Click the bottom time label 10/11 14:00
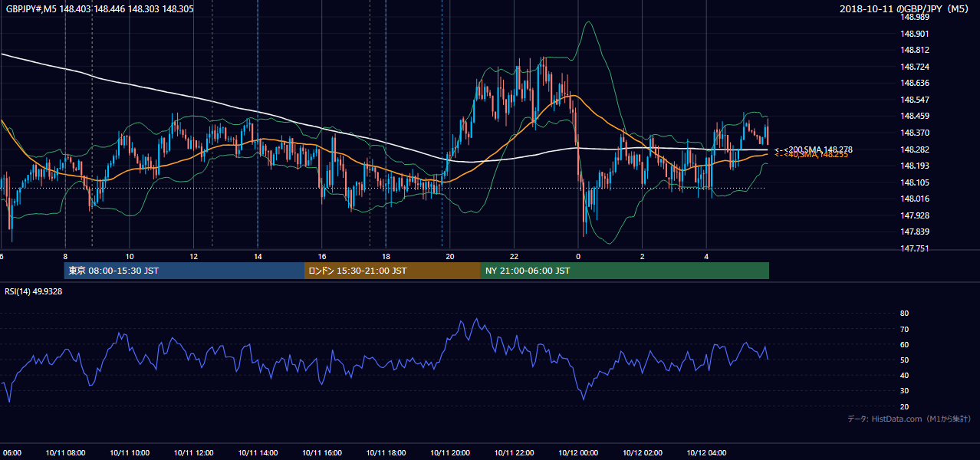The height and width of the screenshot is (460, 980). pyautogui.click(x=258, y=453)
